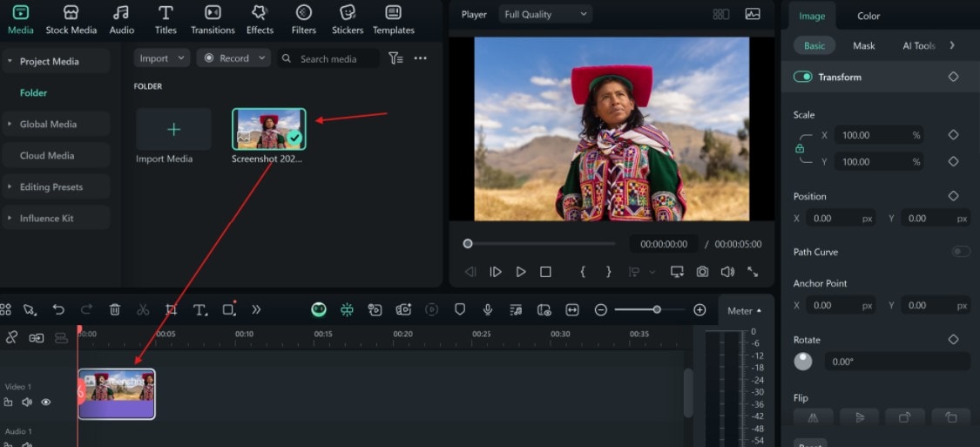This screenshot has width=980, height=447.
Task: Click the timeline zoom slider handle
Action: pos(657,309)
